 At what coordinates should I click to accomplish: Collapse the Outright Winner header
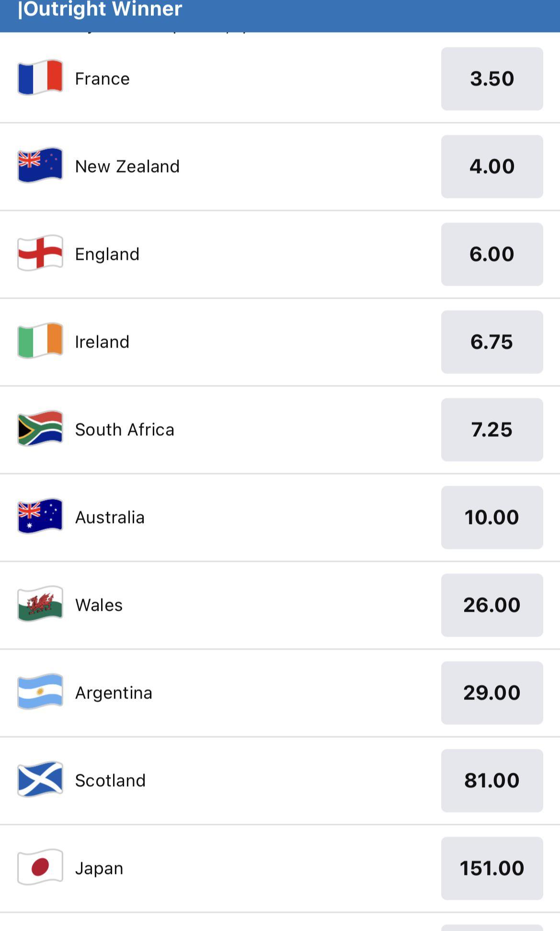101,10
